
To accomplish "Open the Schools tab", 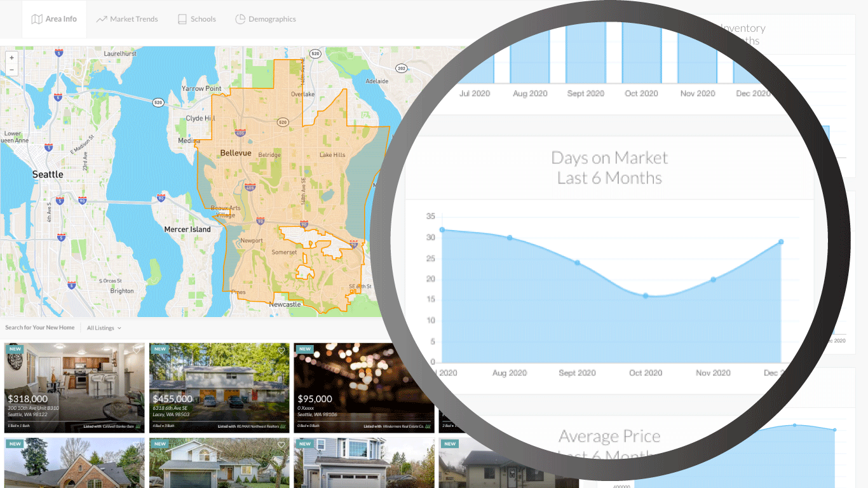I will (197, 19).
